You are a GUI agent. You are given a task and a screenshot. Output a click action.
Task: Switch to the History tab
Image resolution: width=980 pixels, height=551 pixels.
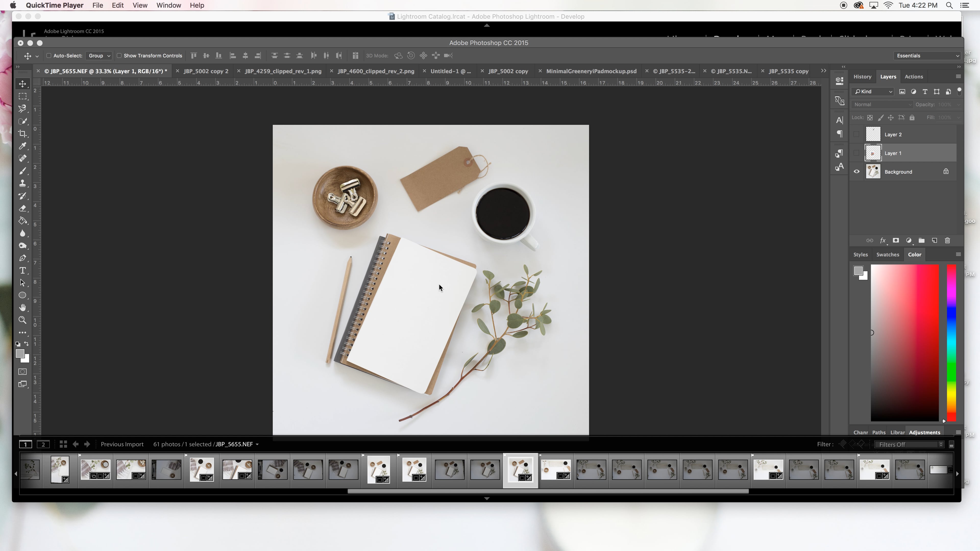coord(862,77)
